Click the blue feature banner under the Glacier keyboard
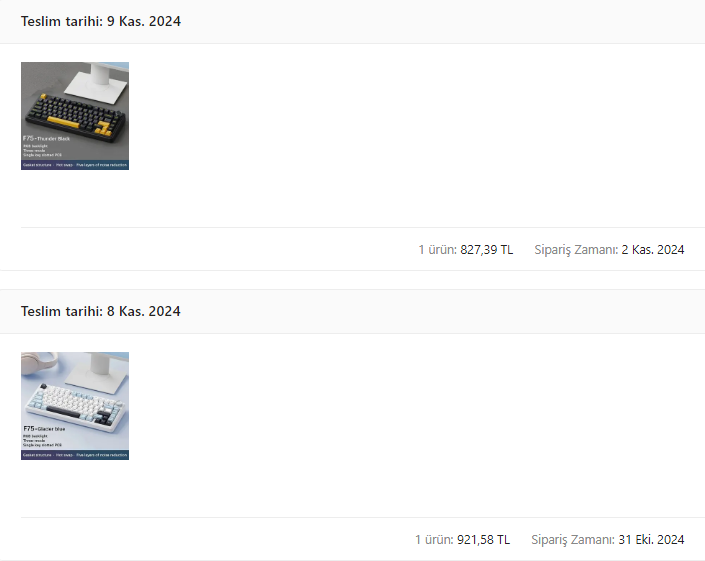Viewport: 705px width, 561px height. pyautogui.click(x=75, y=455)
